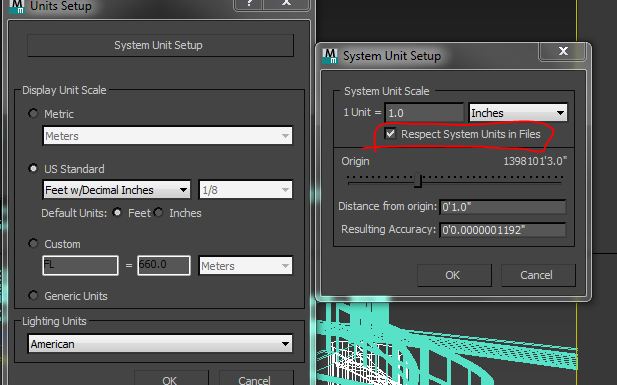Viewport: 617px width, 385px height.
Task: Click the 1 Unit value input field
Action: [424, 113]
